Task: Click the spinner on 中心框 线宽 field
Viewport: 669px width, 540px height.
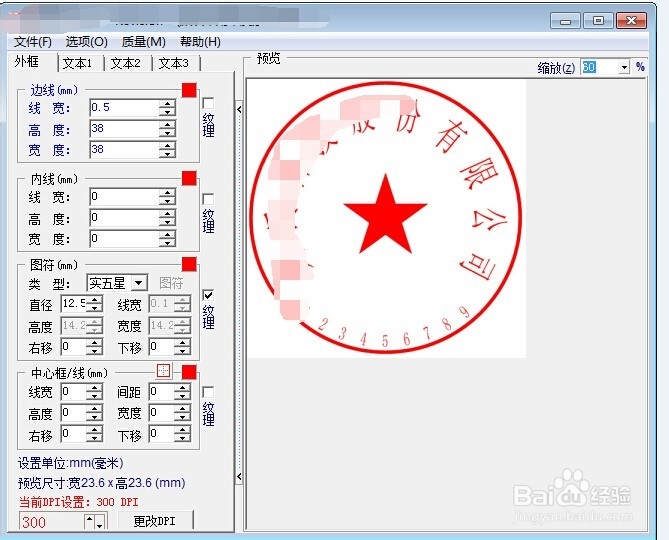Action: pyautogui.click(x=94, y=392)
